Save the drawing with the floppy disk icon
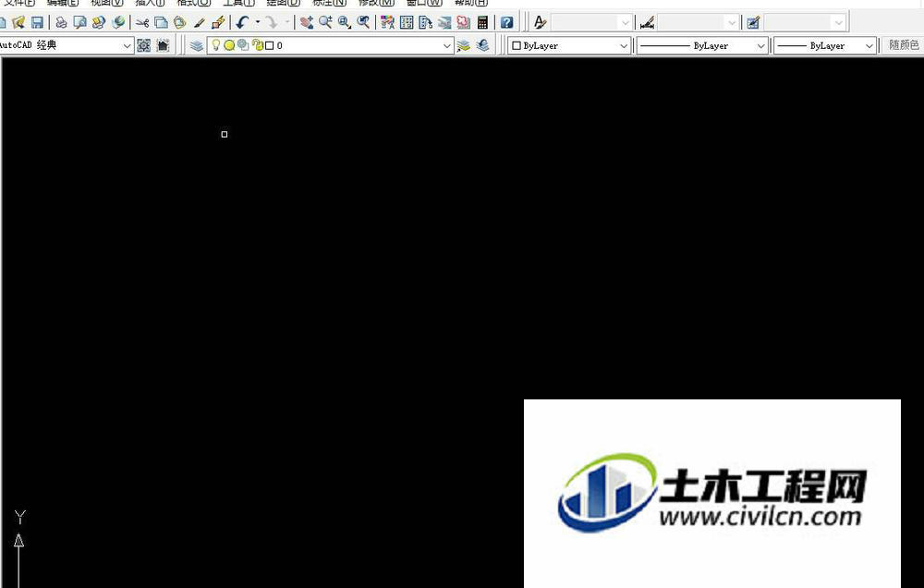 37,23
